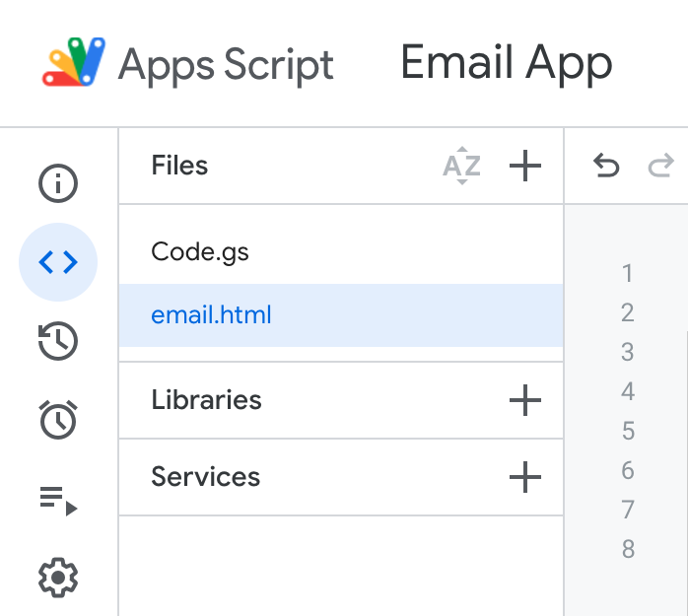Sort files alphabetically with AZ icon

[x=461, y=166]
